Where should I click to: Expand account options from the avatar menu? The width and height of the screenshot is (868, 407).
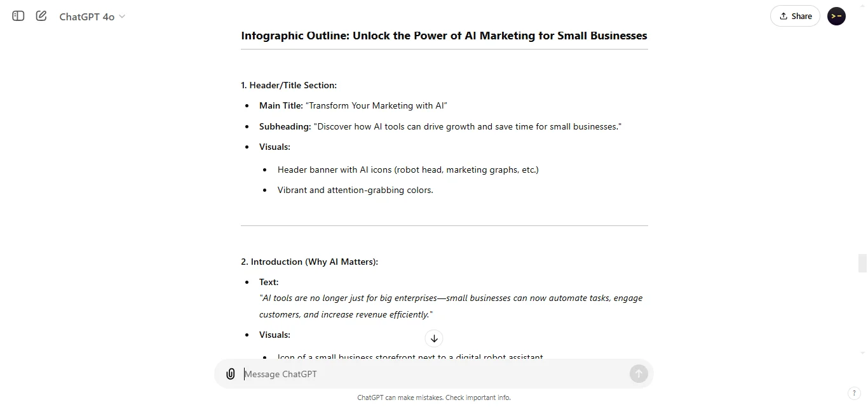(836, 16)
